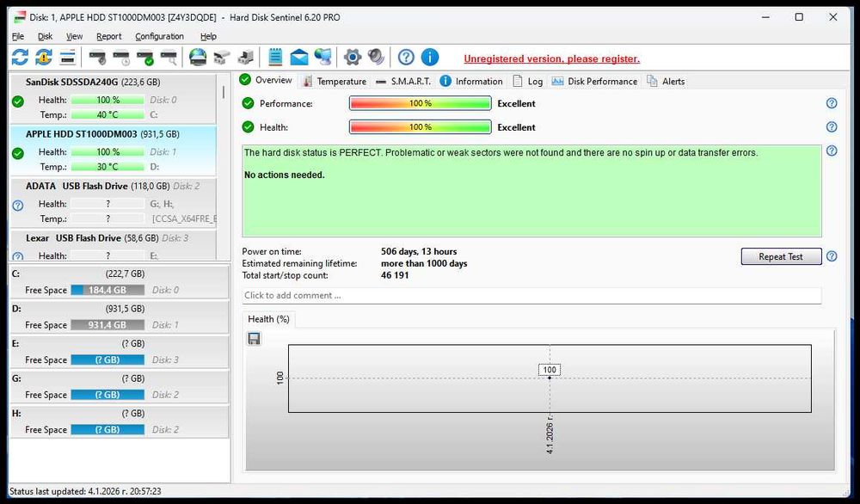The image size is (860, 504).
Task: Click green check icon on SanDisk disk entry
Action: 17,101
